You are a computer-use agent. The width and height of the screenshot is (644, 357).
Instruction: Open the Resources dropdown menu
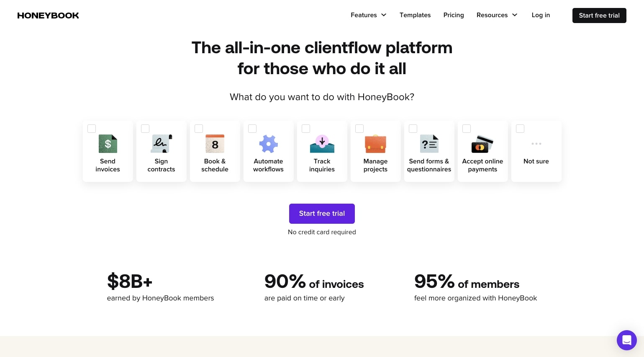click(x=497, y=15)
